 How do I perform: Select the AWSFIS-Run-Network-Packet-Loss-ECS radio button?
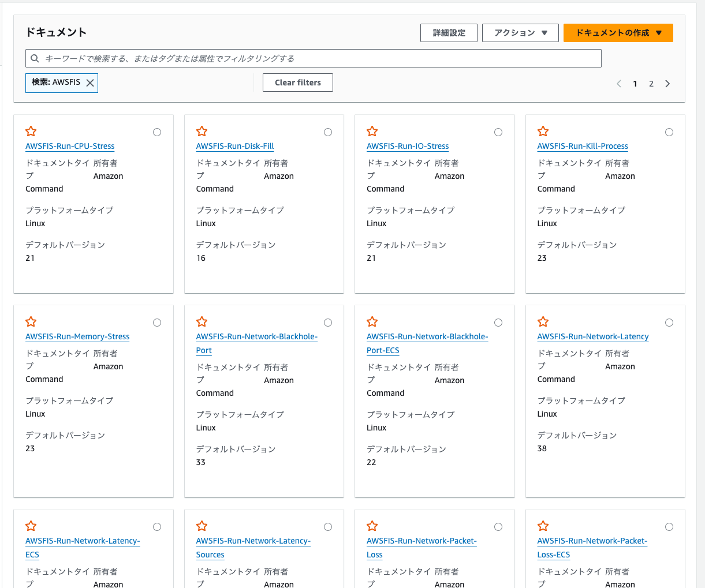point(669,527)
